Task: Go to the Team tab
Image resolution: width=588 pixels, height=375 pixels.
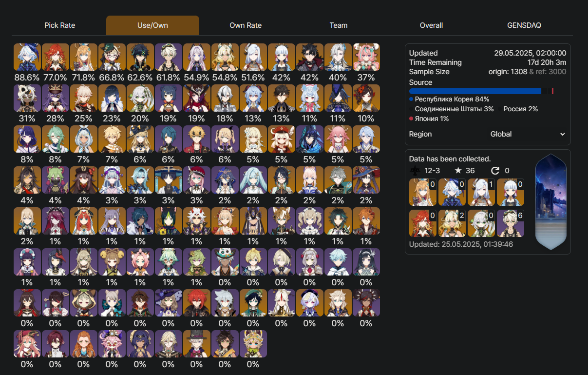Action: pos(339,25)
